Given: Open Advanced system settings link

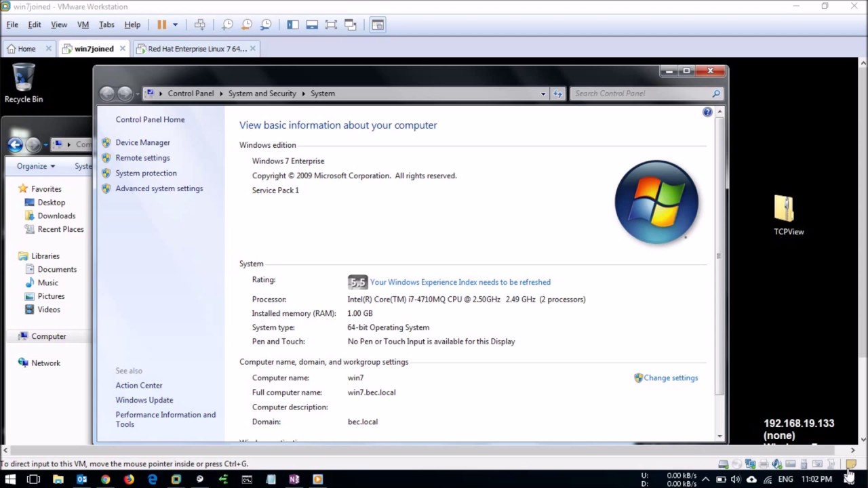Looking at the screenshot, I should click(x=159, y=188).
